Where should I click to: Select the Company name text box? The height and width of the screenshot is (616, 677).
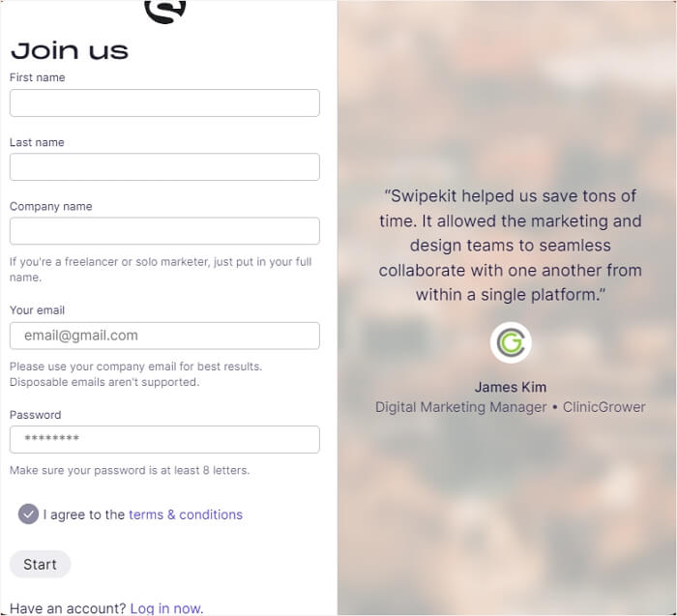[164, 231]
